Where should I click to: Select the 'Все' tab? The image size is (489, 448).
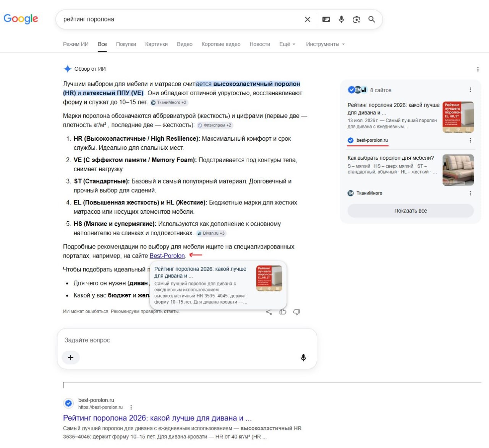tap(102, 44)
